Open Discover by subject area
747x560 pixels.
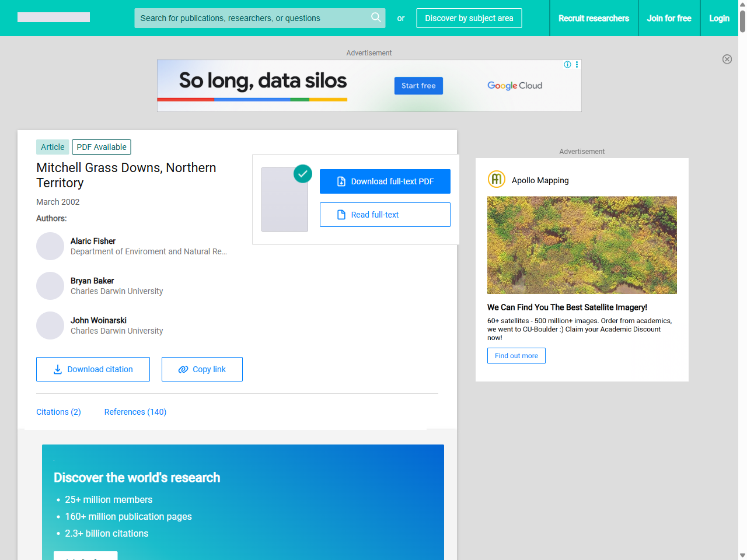click(469, 18)
